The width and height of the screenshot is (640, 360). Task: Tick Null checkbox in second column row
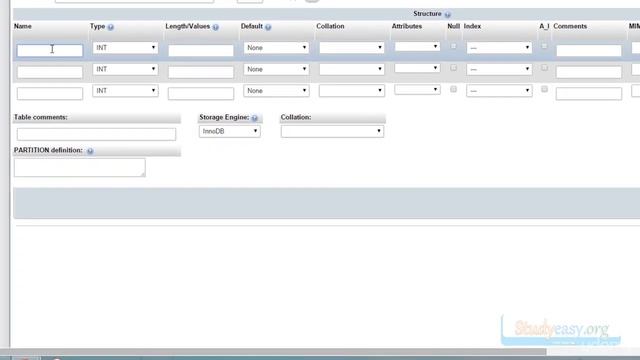coord(453,68)
